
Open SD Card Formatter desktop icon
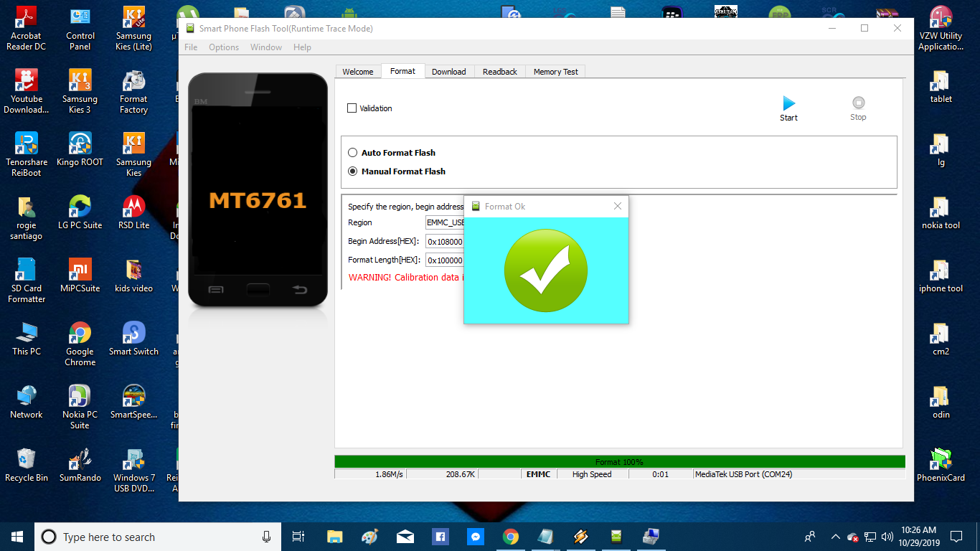click(x=26, y=281)
